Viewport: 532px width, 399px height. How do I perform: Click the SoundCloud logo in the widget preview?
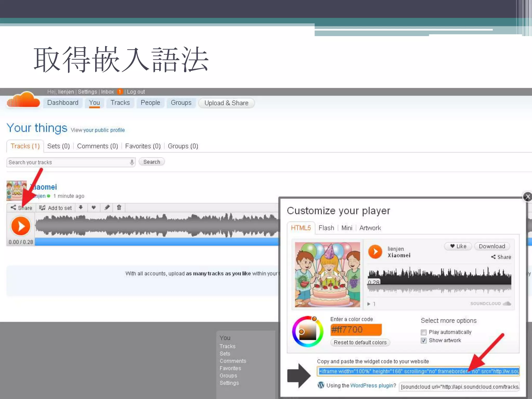click(x=491, y=304)
